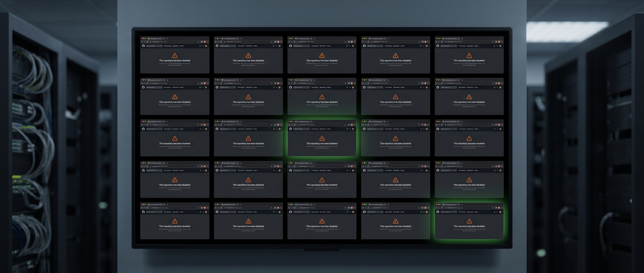
Task: Open the orange browser profile icon in the center glowing window
Action: click(x=352, y=125)
